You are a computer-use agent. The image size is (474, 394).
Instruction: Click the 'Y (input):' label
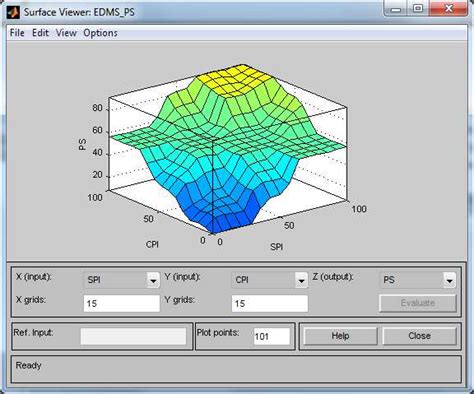[x=182, y=277]
